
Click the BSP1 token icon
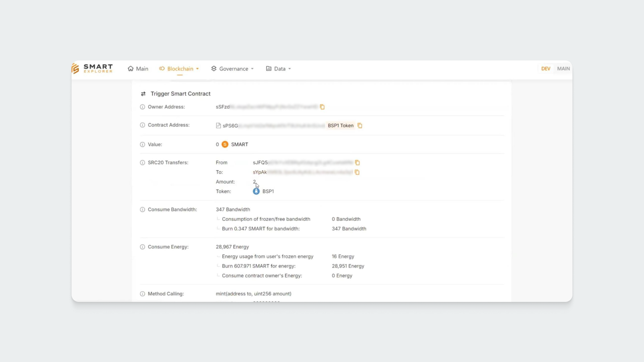click(x=256, y=191)
